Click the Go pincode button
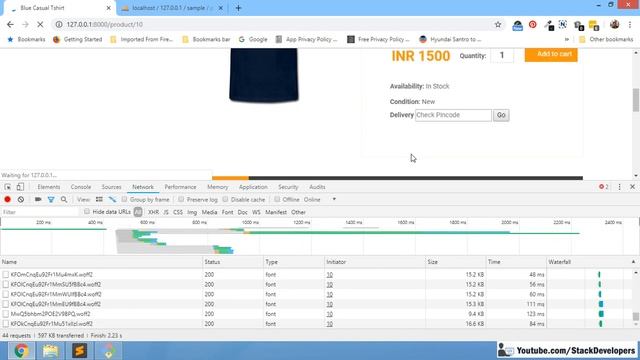The height and width of the screenshot is (360, 640). pyautogui.click(x=501, y=115)
